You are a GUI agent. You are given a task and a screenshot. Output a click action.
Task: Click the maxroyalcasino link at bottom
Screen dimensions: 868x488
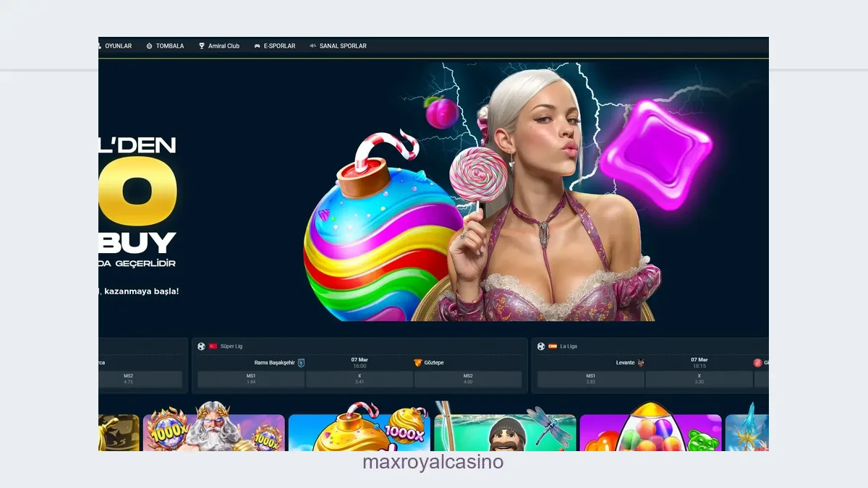[432, 462]
